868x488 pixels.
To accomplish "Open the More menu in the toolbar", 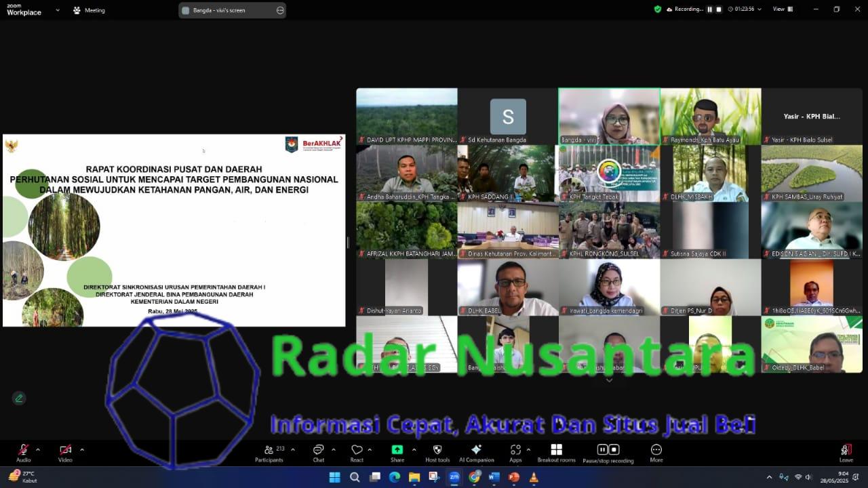I will pos(656,451).
